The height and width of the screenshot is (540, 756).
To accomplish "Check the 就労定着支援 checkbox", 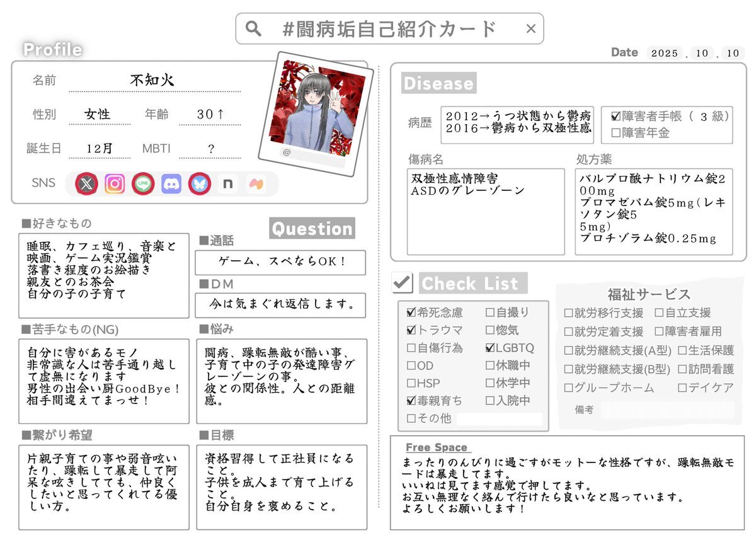I will [x=569, y=331].
